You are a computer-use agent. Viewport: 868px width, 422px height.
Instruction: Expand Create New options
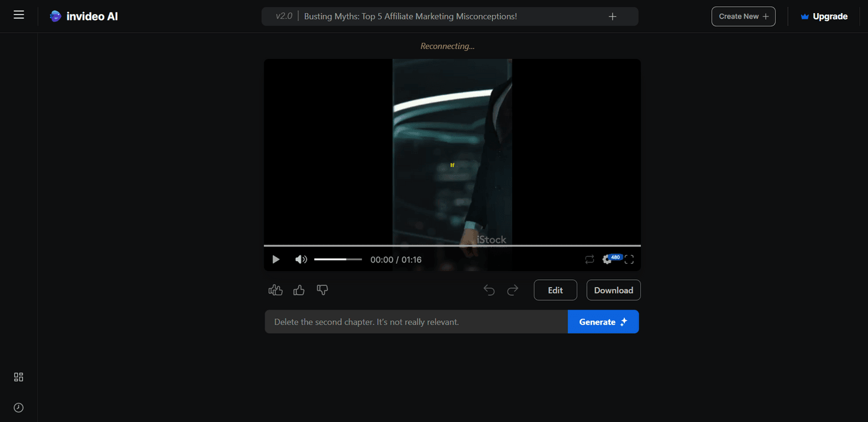click(743, 16)
